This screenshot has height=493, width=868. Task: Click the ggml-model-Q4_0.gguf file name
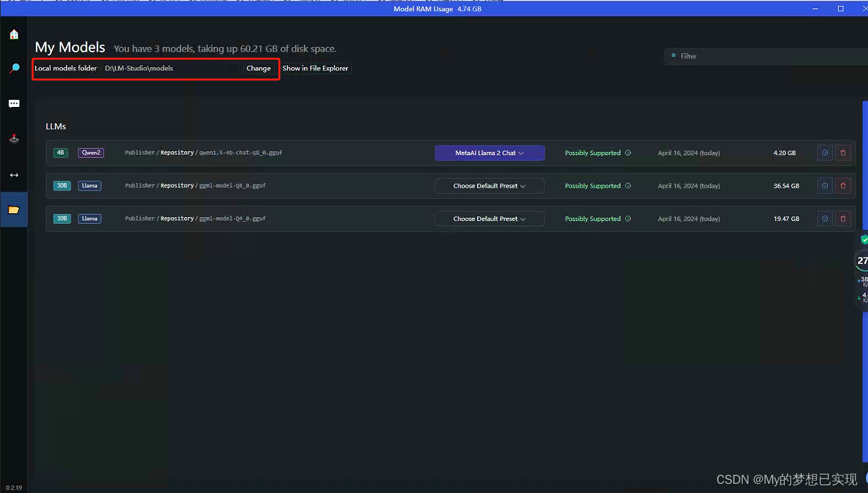tap(232, 218)
